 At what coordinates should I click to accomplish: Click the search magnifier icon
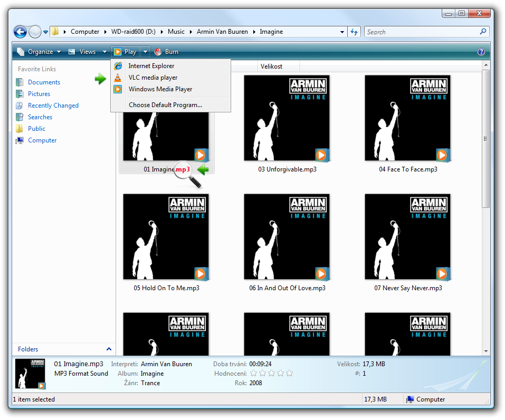(x=483, y=32)
